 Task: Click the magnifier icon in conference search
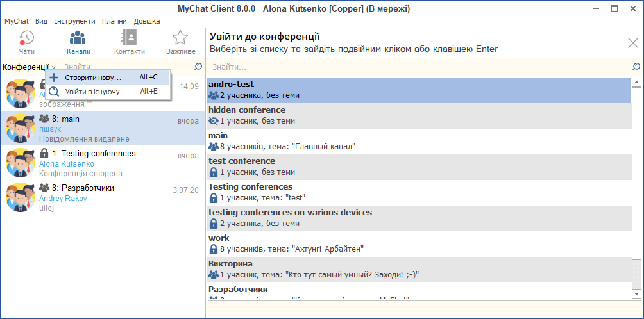(x=636, y=67)
